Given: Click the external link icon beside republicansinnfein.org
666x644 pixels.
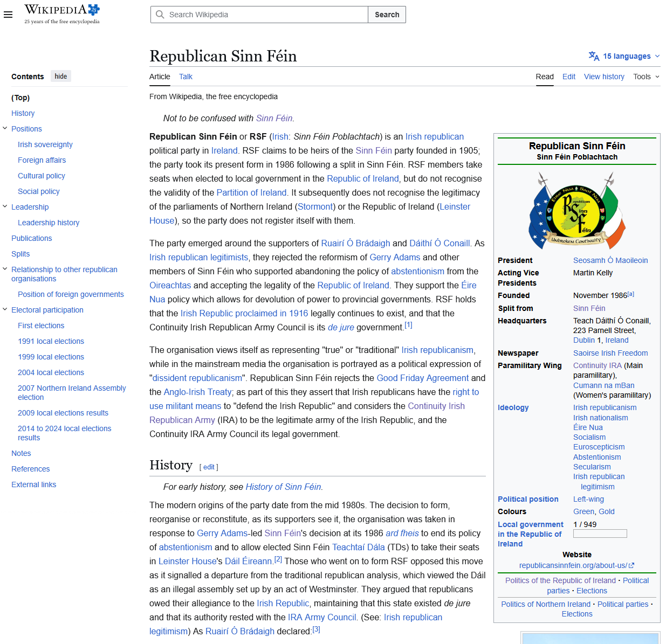Looking at the screenshot, I should 631,565.
